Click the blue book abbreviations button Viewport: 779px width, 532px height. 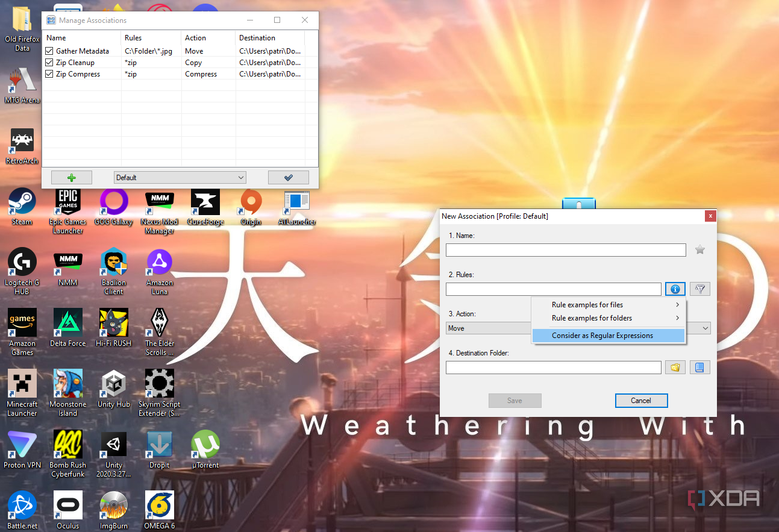click(699, 367)
